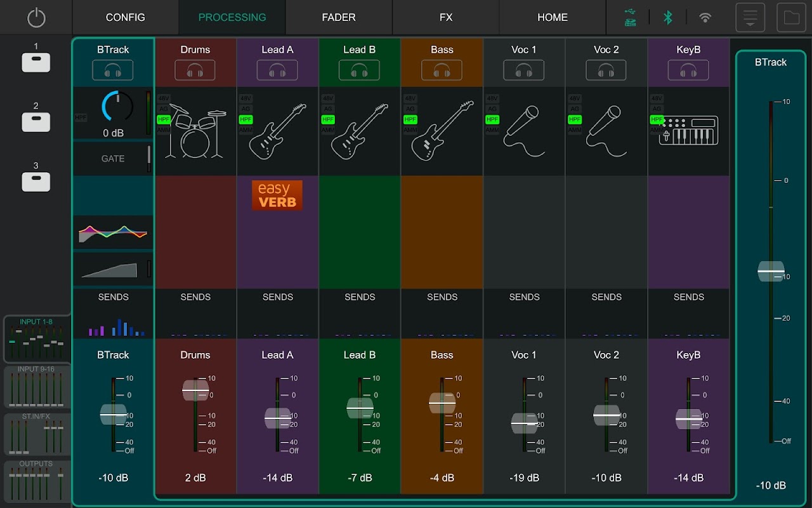Toggle headphone solo on Drums channel
812x508 pixels.
195,70
